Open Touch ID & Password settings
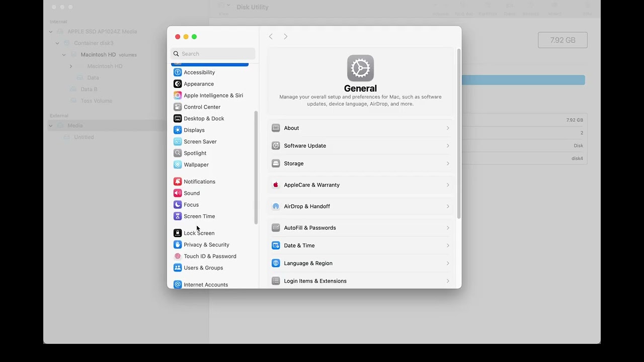 click(x=210, y=256)
